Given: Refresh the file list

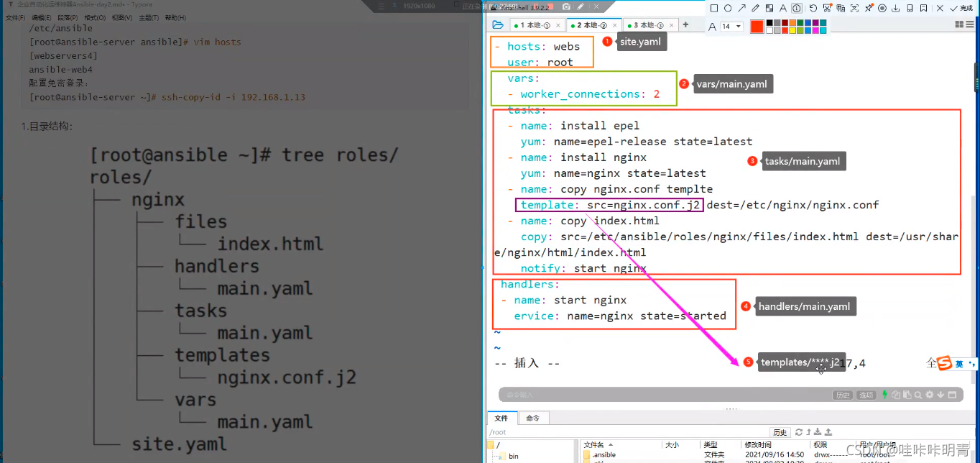Looking at the screenshot, I should tap(799, 432).
